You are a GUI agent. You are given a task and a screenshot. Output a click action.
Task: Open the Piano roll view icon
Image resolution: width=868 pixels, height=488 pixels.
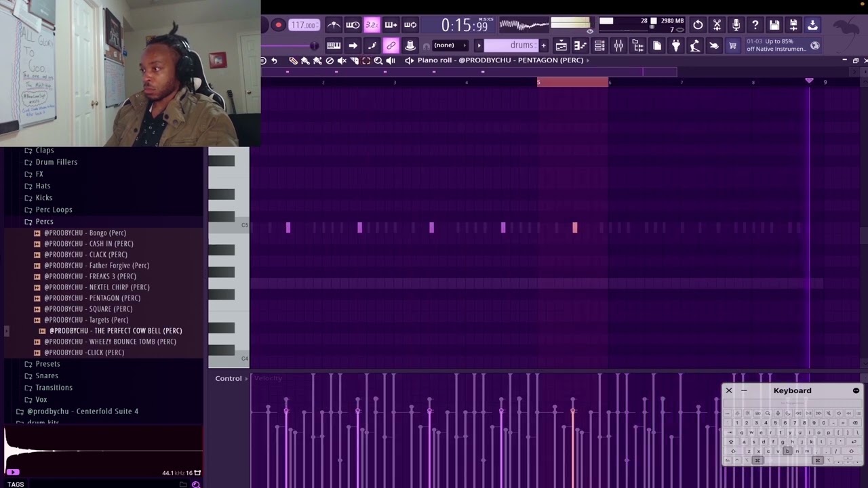coord(580,45)
